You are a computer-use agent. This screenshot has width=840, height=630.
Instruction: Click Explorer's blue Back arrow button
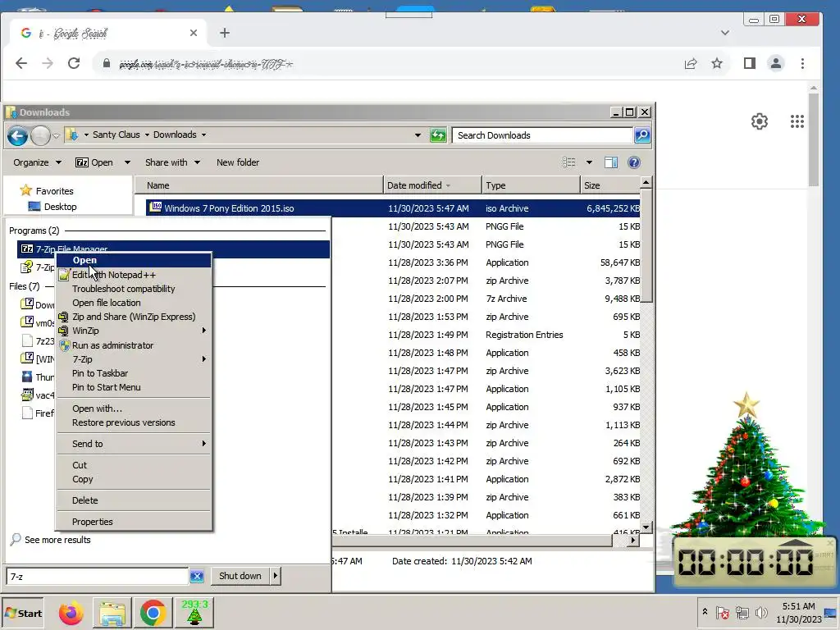[17, 135]
